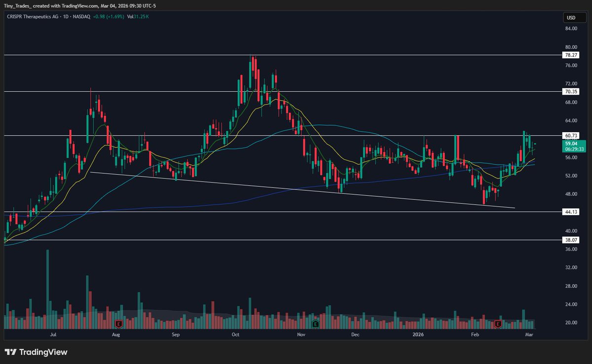The height and width of the screenshot is (364, 592).
Task: Click the earnings E marker near Nov
Action: click(x=316, y=324)
